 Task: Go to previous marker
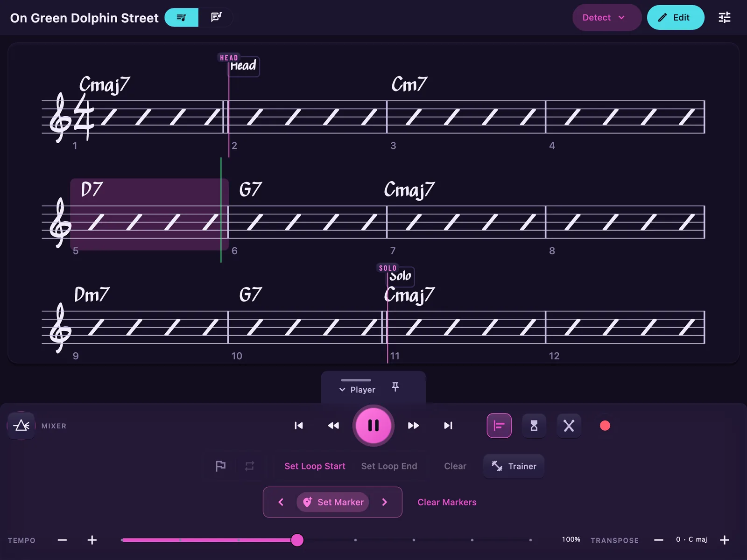[281, 502]
